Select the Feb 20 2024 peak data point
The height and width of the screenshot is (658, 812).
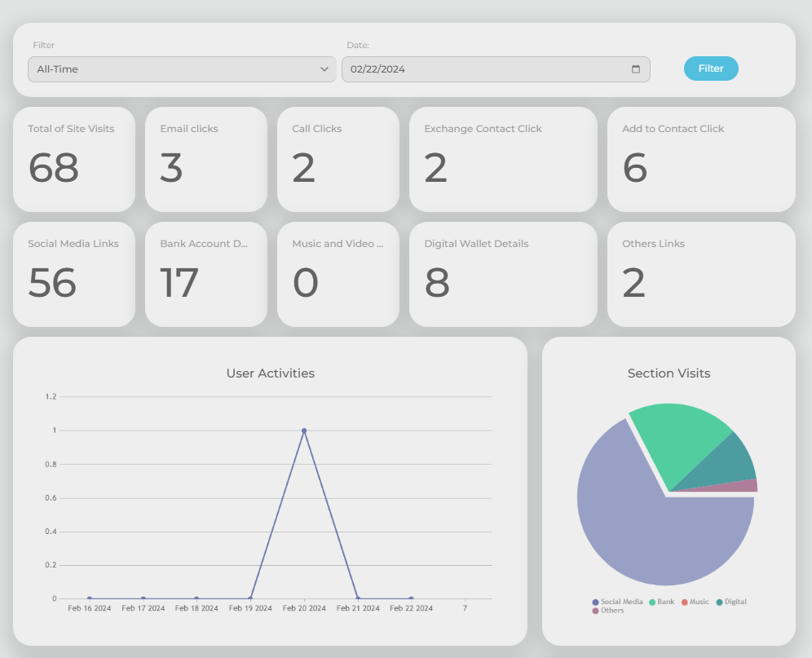click(x=304, y=431)
